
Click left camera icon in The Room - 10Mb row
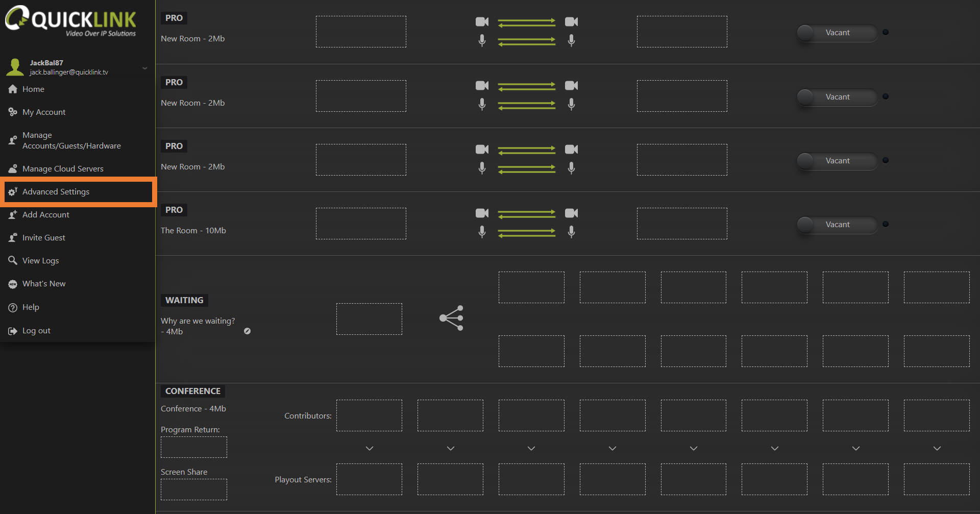tap(482, 213)
